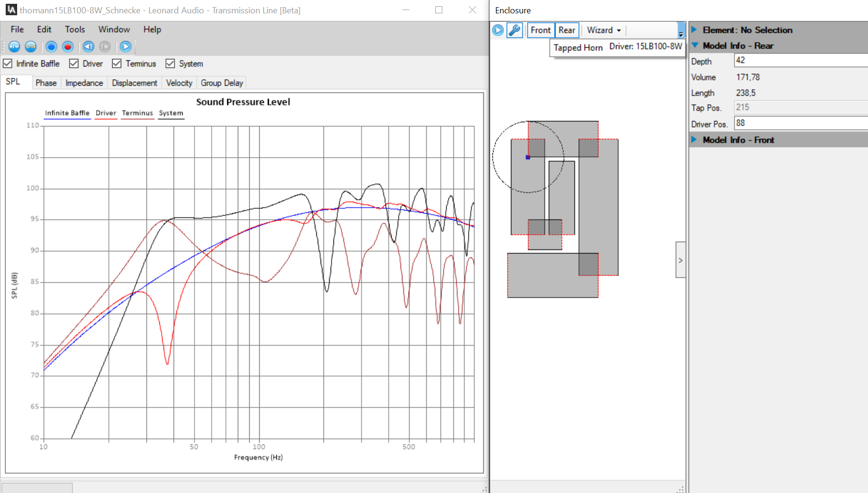Open the Wizard dropdown

coord(604,30)
